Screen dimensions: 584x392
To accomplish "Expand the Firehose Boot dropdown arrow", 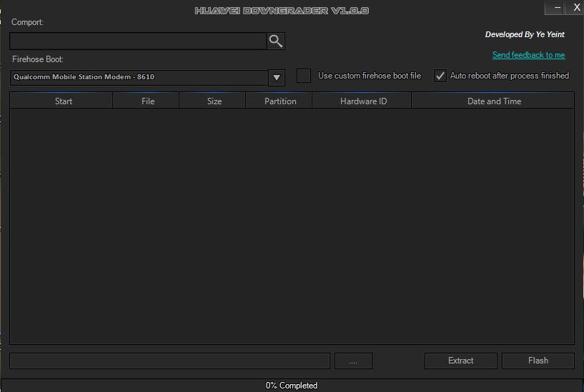I will 277,78.
